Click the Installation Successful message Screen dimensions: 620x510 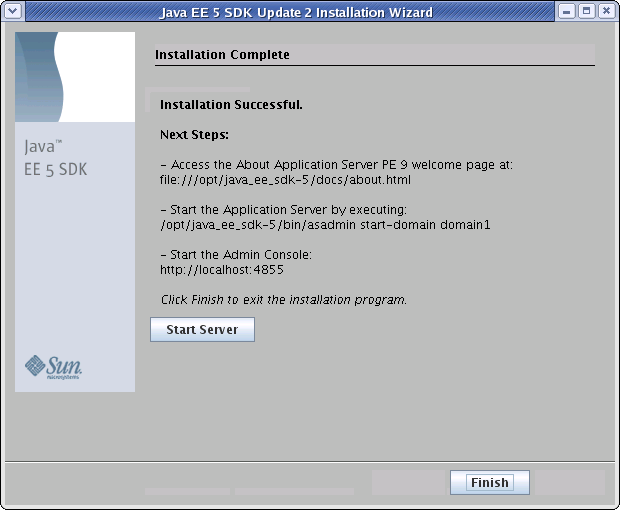[x=231, y=105]
